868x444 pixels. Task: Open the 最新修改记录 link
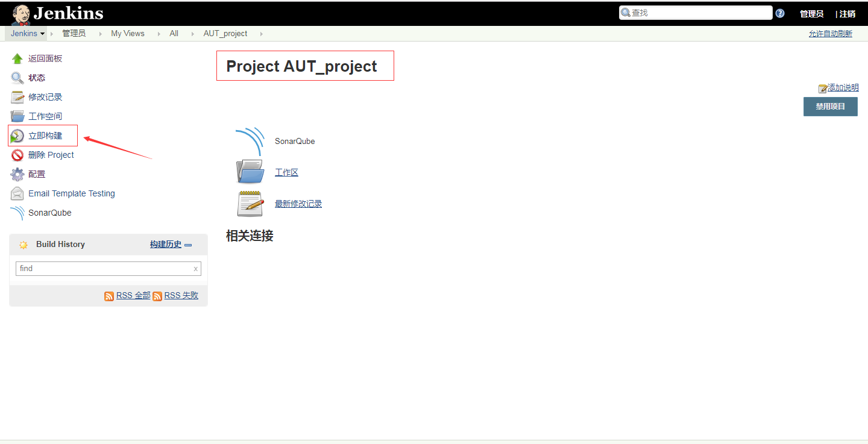coord(298,204)
